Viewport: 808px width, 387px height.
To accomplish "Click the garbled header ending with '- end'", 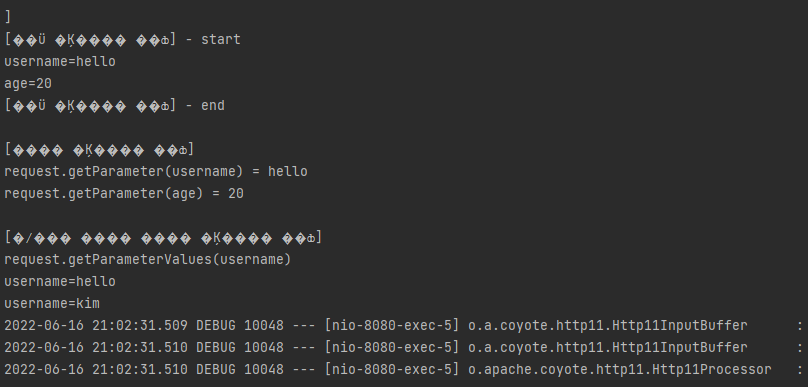I will [114, 106].
